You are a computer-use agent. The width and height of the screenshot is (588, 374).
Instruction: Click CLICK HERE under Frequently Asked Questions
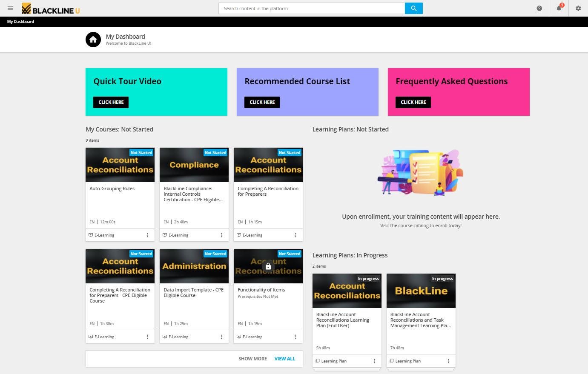click(x=413, y=102)
